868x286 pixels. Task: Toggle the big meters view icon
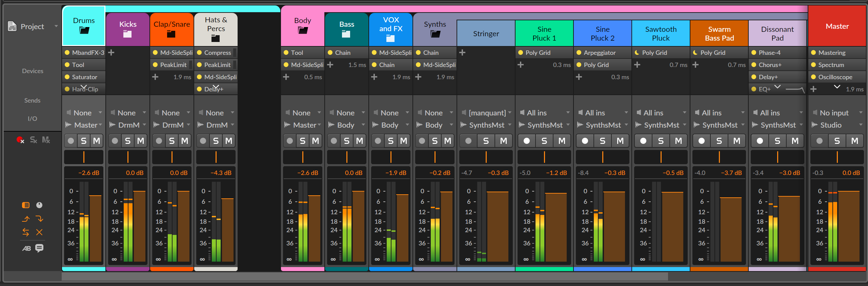26,205
